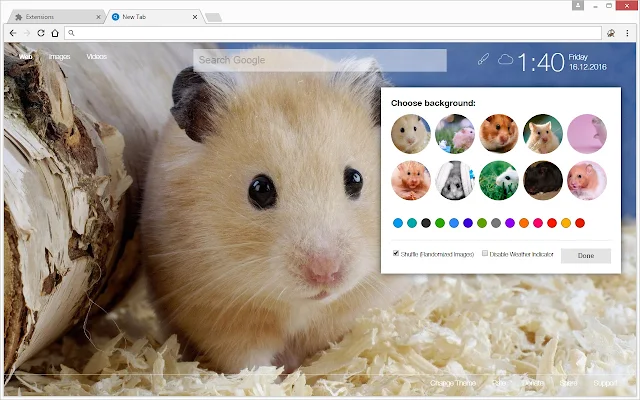Reload the page with the refresh icon

click(41, 33)
